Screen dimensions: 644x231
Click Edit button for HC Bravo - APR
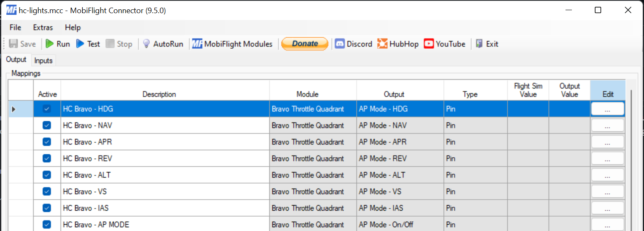pyautogui.click(x=608, y=142)
